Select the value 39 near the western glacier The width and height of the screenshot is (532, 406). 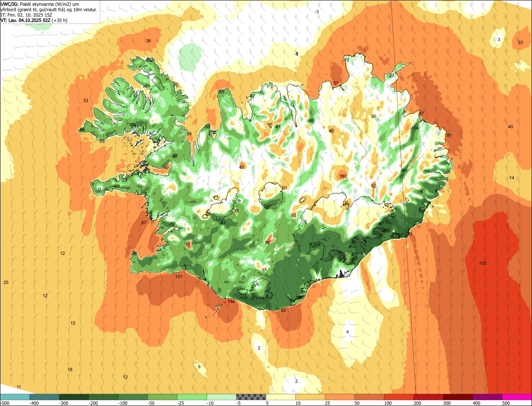236,211
